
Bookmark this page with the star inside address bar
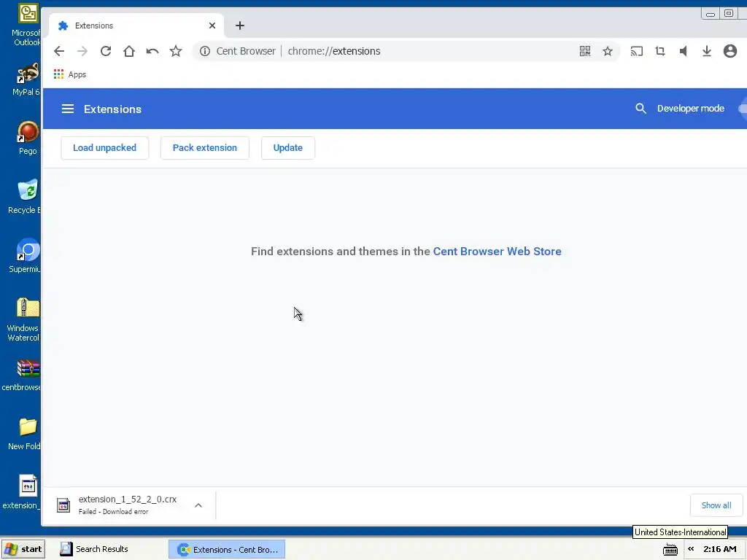608,51
